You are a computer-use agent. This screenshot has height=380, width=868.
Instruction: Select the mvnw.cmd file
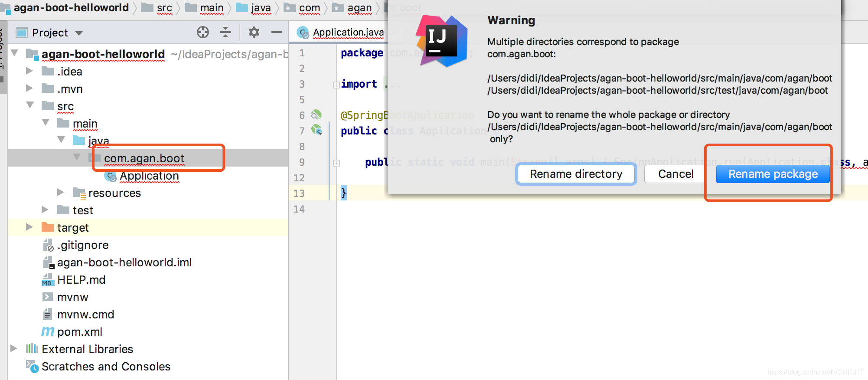86,314
